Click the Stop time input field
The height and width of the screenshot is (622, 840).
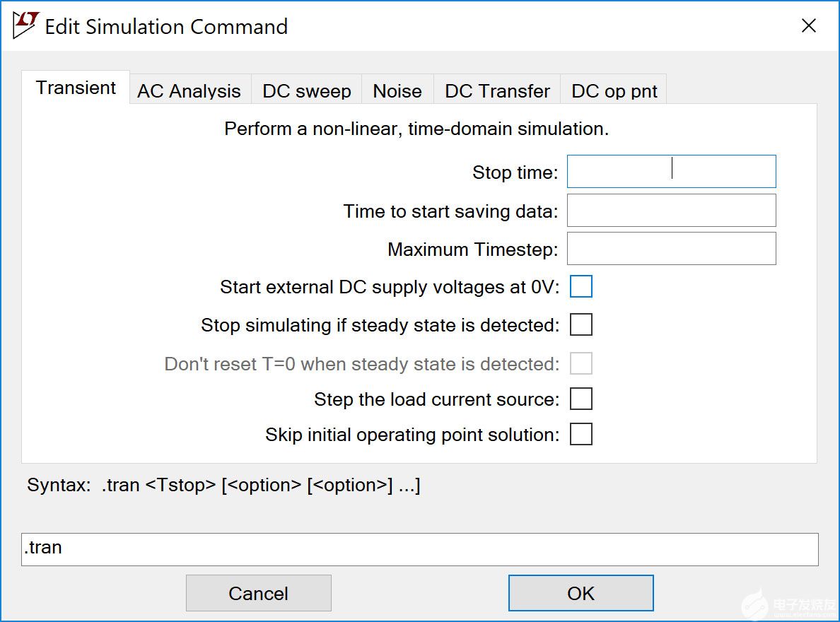671,172
